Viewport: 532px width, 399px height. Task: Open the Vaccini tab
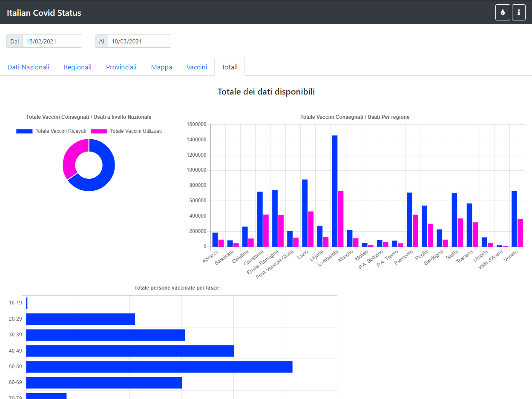[x=197, y=67]
